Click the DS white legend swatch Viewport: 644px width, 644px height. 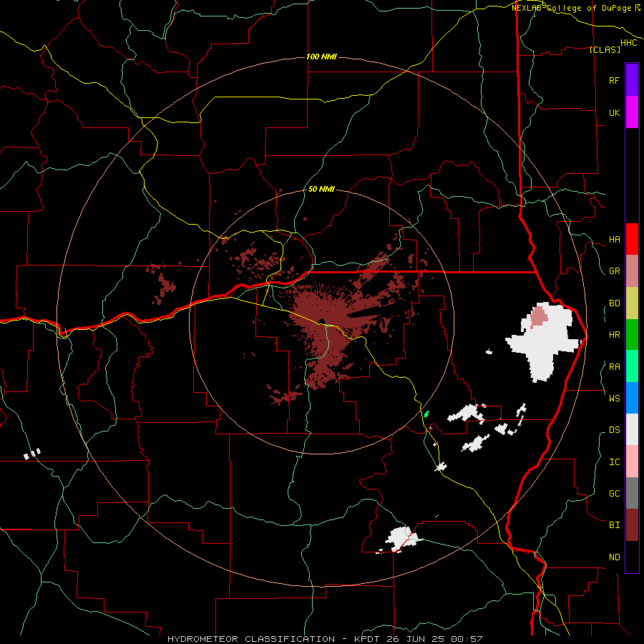point(632,429)
